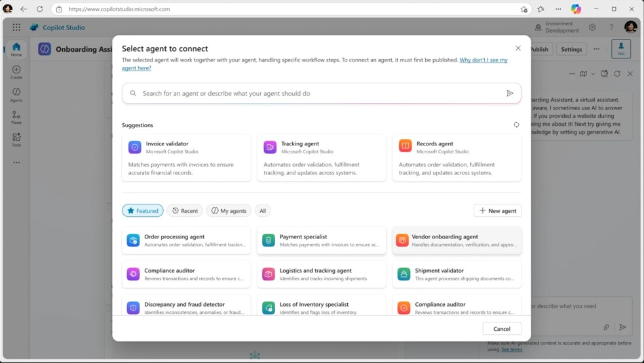Select the Recent filter tab

coord(185,210)
